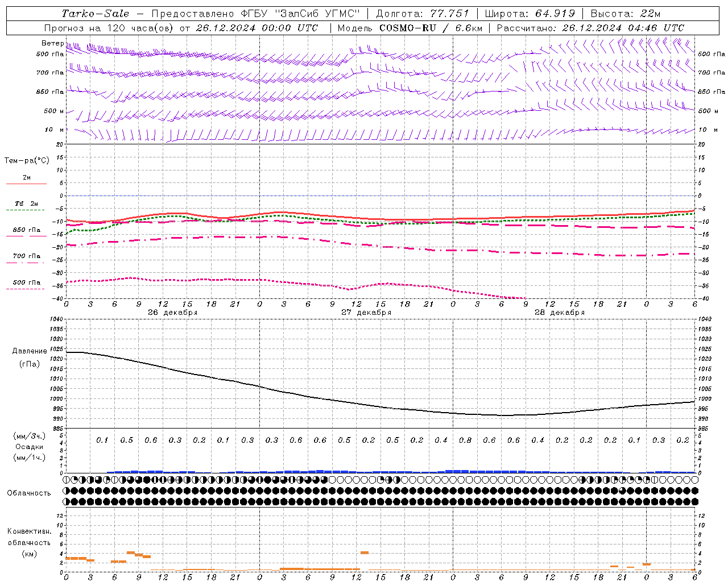This screenshot has width=728, height=582.
Task: Click the Tarko-Sale station title
Action: 96,14
